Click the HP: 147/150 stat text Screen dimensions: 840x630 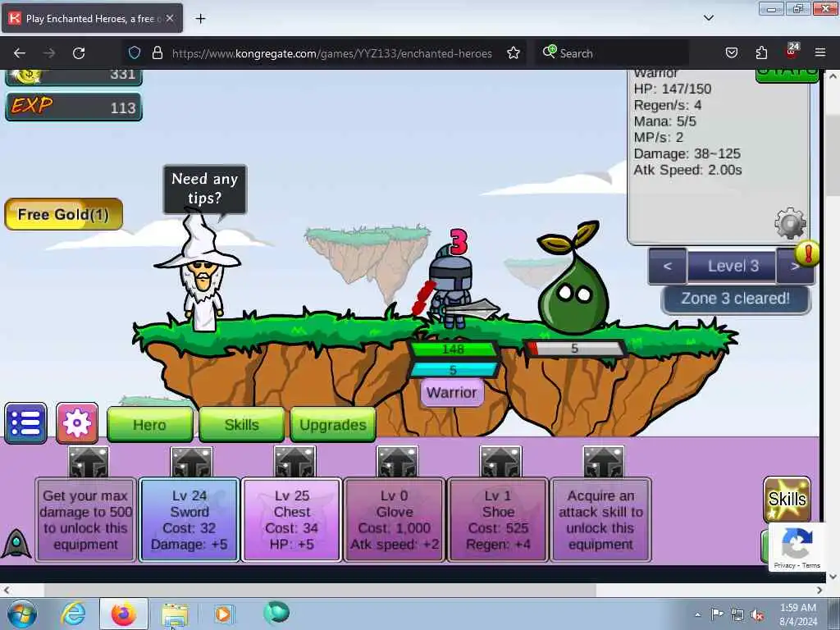tap(673, 89)
